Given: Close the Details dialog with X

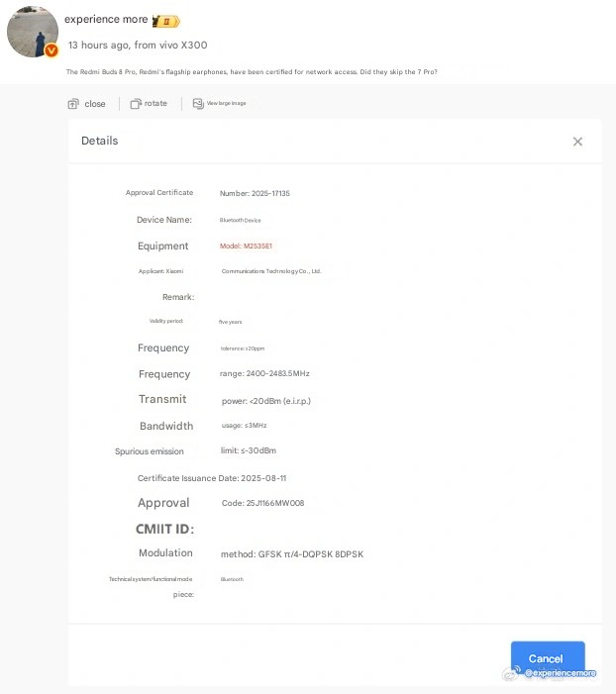Looking at the screenshot, I should click(577, 142).
